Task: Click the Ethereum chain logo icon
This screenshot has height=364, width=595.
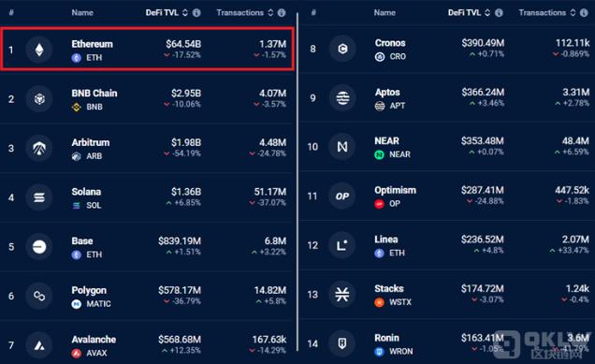Action: pyautogui.click(x=39, y=50)
